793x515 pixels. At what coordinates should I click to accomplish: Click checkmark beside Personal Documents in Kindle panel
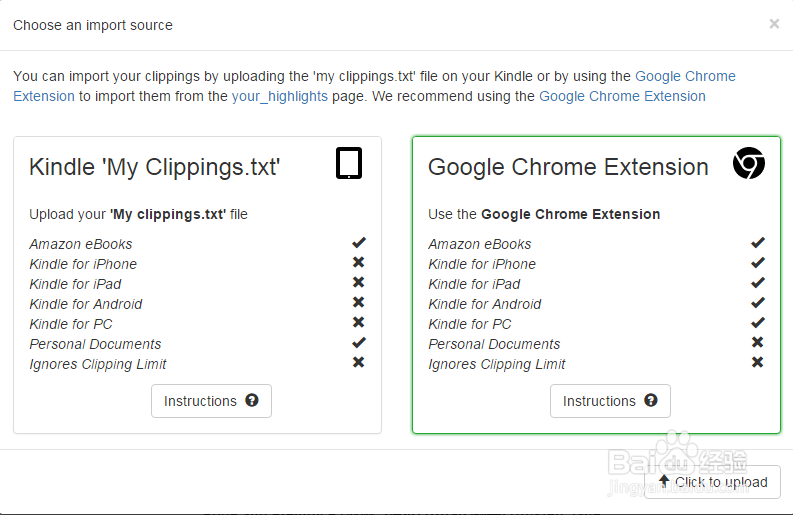tap(359, 342)
